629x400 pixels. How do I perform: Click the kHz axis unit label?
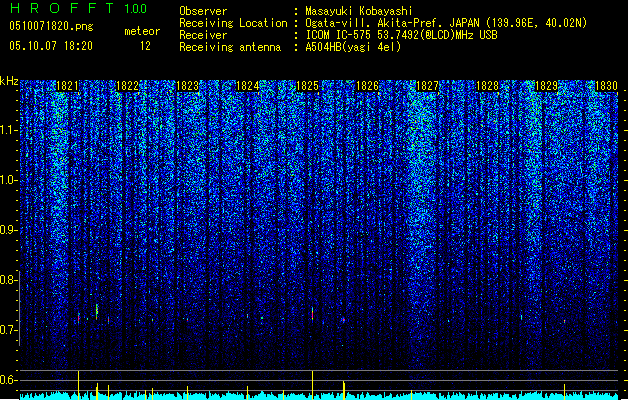click(9, 81)
